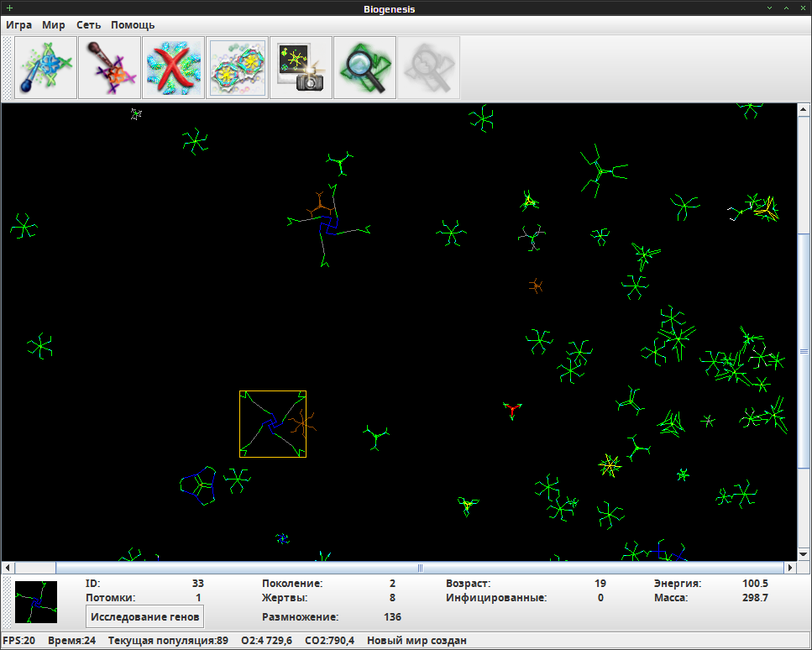This screenshot has width=812, height=650.
Task: Click the Исследование генов button
Action: coord(145,617)
